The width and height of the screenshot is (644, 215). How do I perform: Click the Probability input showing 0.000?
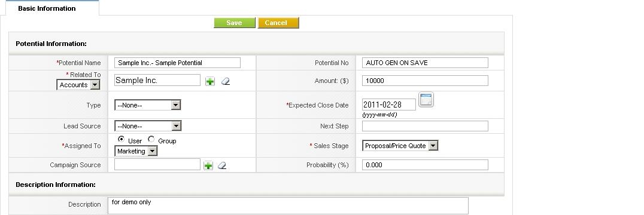coord(425,165)
